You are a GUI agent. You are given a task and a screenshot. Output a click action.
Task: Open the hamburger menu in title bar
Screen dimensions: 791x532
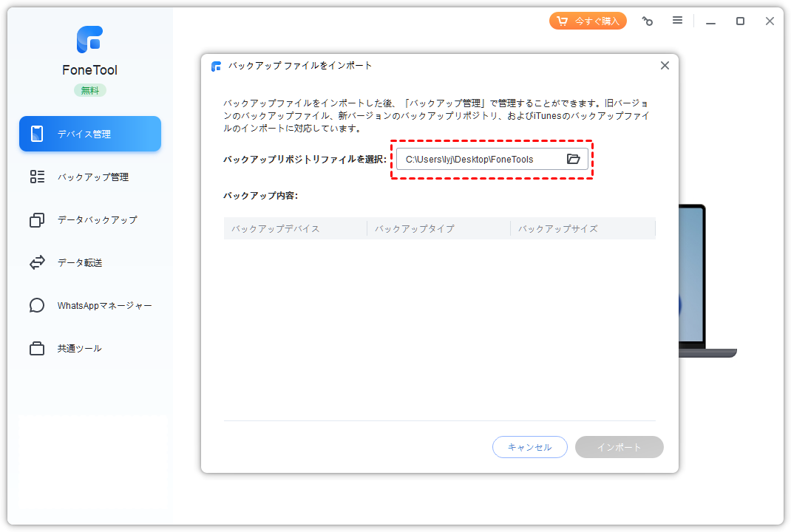tap(677, 21)
